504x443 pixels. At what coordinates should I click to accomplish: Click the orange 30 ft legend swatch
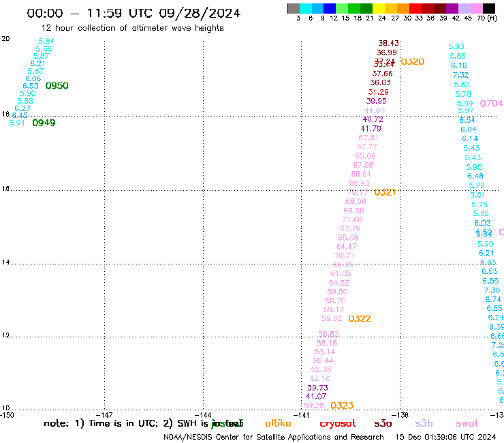(403, 8)
